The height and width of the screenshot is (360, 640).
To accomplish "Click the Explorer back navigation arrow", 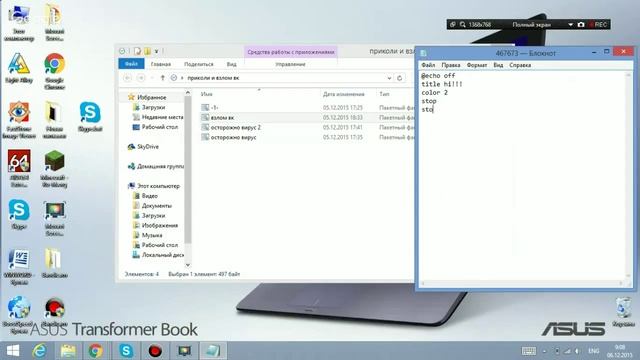I will coord(127,78).
